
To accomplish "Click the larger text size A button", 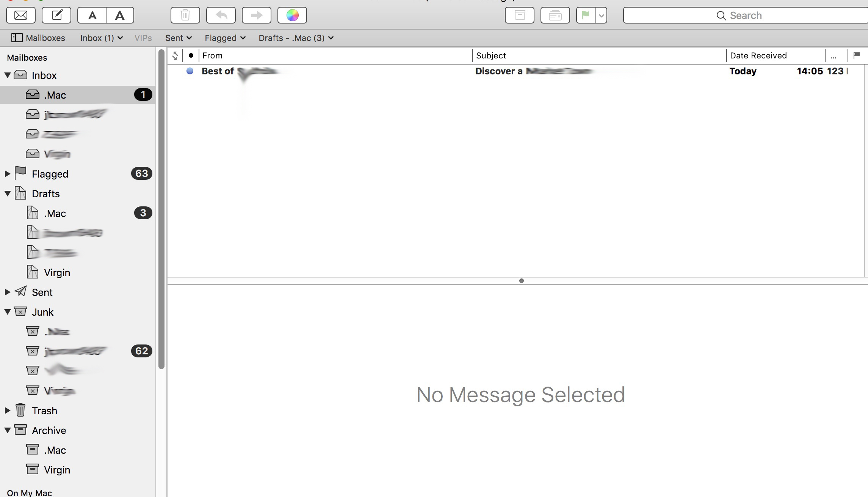I will 120,16.
